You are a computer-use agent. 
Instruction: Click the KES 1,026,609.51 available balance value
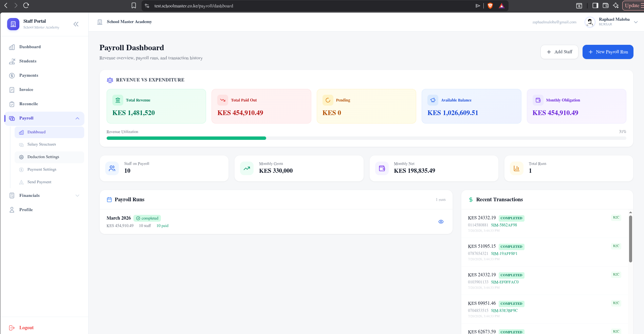click(x=453, y=113)
